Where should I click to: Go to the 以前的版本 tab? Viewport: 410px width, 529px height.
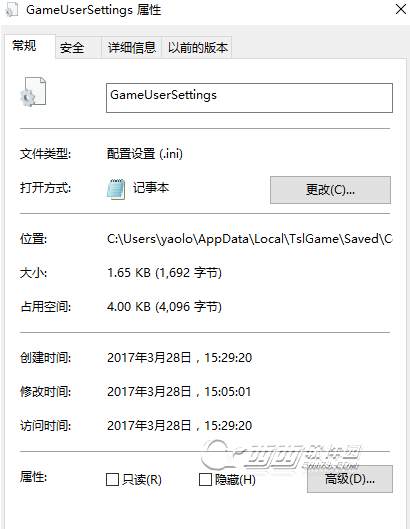(198, 48)
